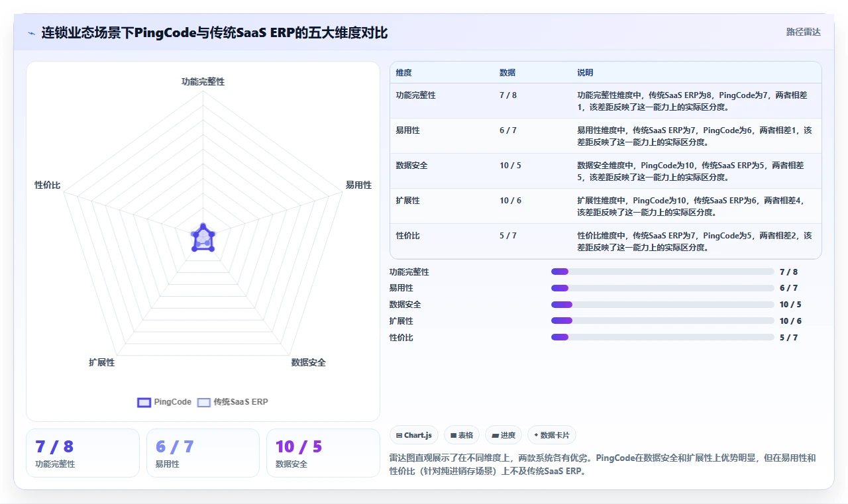Click the summary paragraph under the tags

pyautogui.click(x=603, y=464)
